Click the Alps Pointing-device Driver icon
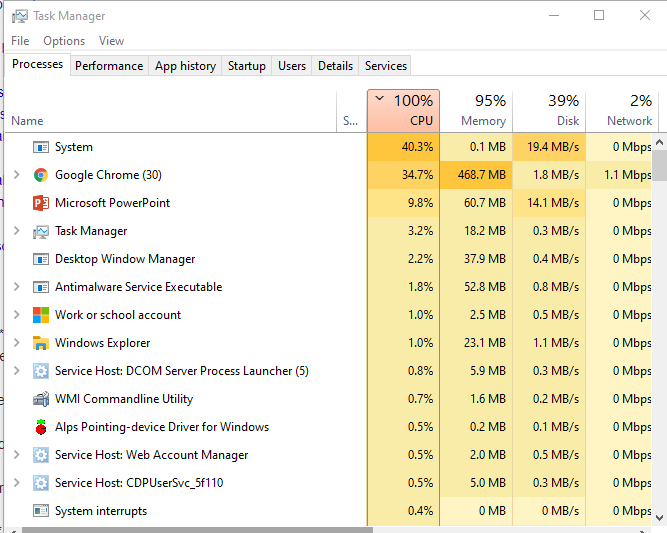This screenshot has width=667, height=533. 41,427
